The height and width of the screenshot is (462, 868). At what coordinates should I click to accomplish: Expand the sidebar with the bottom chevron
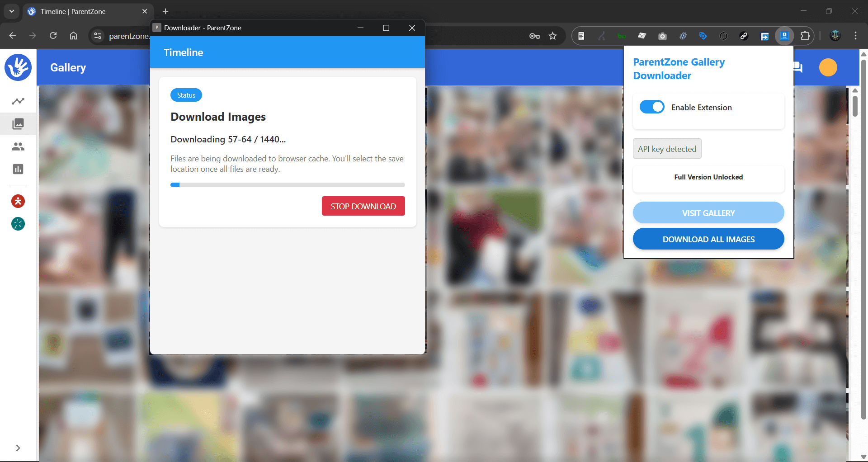click(x=18, y=448)
